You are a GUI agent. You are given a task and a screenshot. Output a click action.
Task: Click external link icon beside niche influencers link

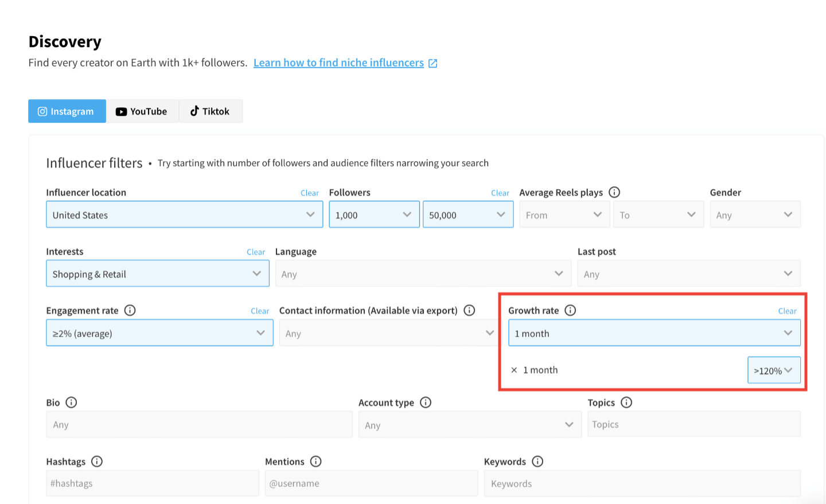[433, 63]
